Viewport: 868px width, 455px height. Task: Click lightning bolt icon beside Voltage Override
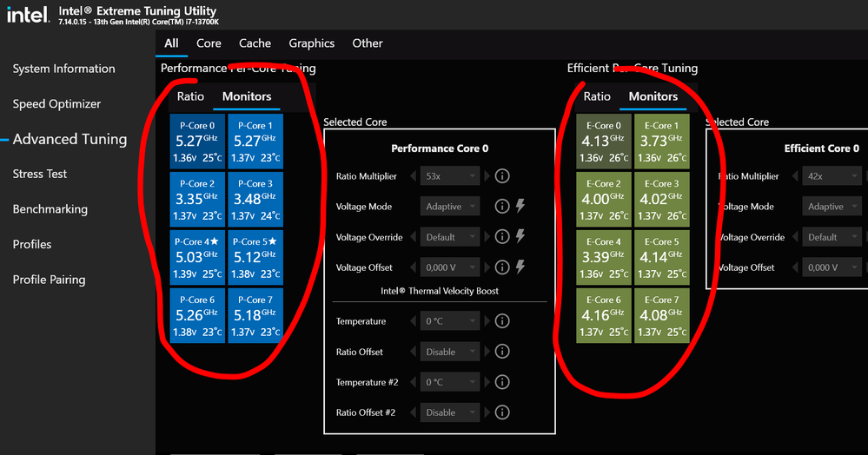pyautogui.click(x=520, y=236)
